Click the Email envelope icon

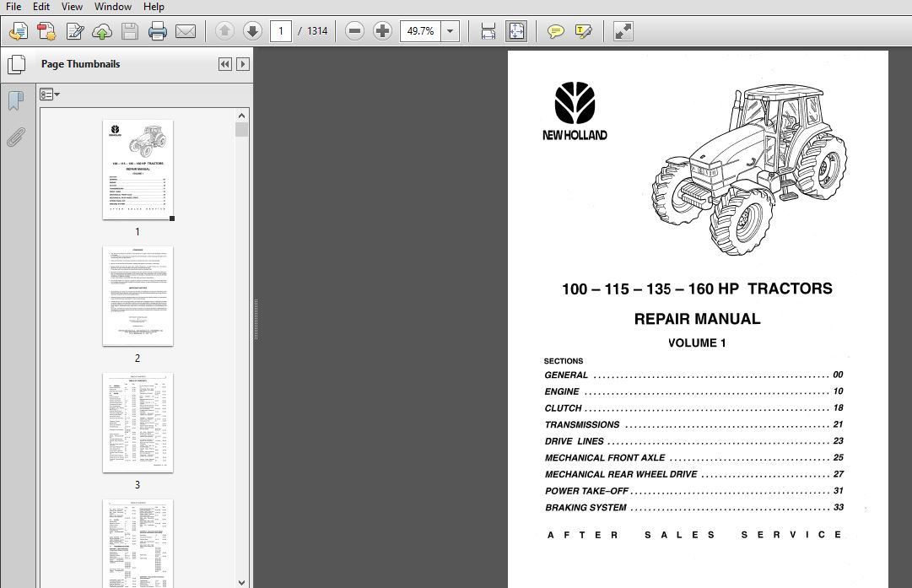point(186,31)
